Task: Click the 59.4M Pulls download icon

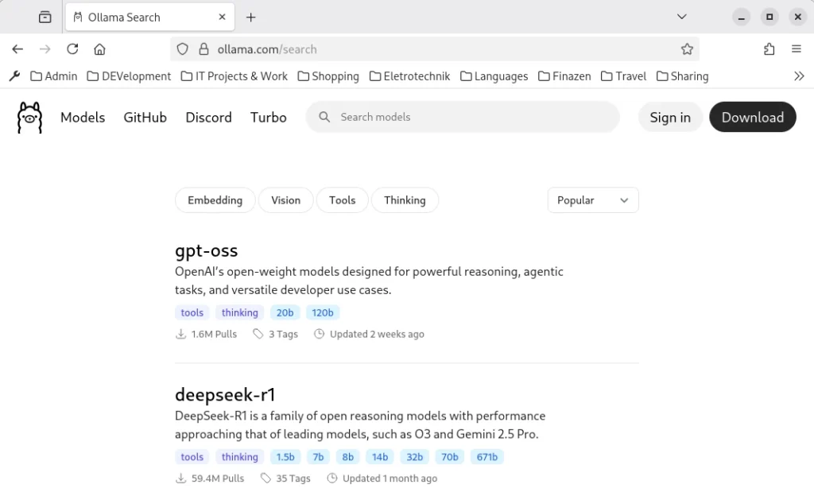Action: (x=180, y=478)
